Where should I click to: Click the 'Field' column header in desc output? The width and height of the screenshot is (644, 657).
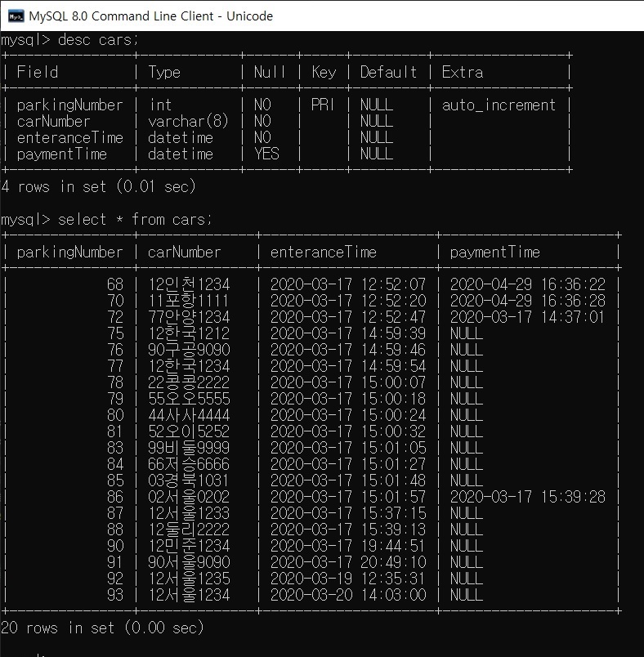point(38,72)
